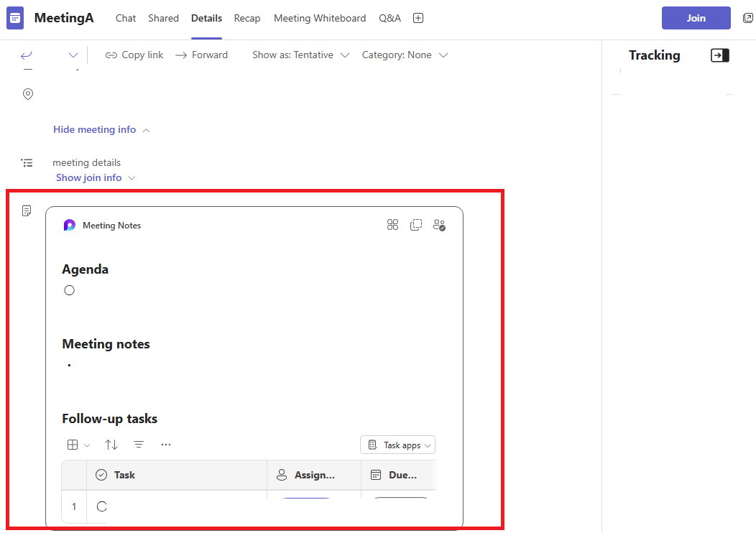Open the attendees icon on Meeting Notes

tap(439, 224)
